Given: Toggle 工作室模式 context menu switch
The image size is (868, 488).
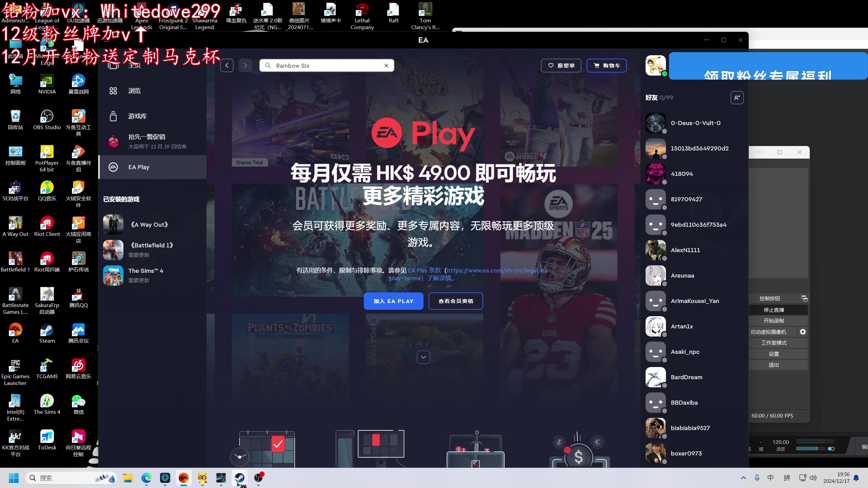Looking at the screenshot, I should [x=774, y=343].
